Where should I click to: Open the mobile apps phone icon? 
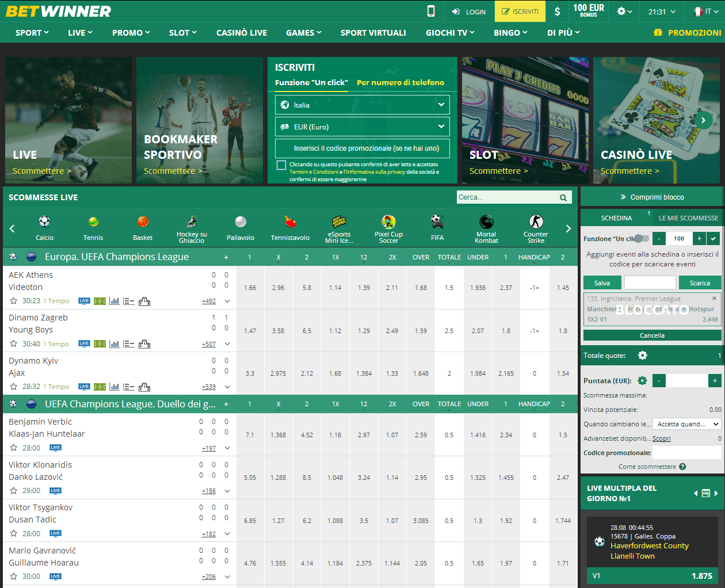pos(431,11)
